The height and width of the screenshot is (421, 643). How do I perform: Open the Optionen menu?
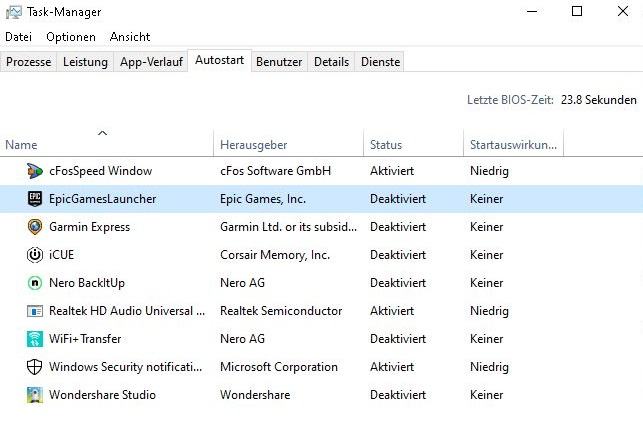[71, 37]
